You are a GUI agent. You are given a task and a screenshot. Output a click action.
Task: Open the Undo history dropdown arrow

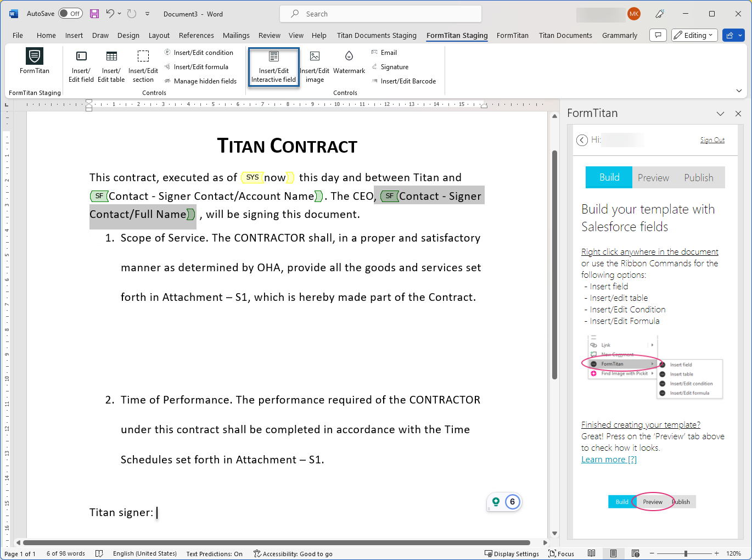(119, 14)
